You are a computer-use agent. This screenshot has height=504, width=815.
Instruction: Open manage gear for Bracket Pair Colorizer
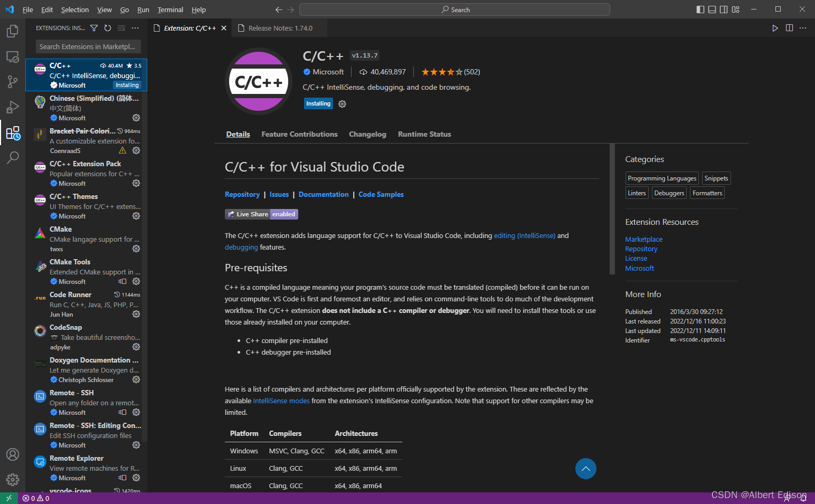(136, 150)
